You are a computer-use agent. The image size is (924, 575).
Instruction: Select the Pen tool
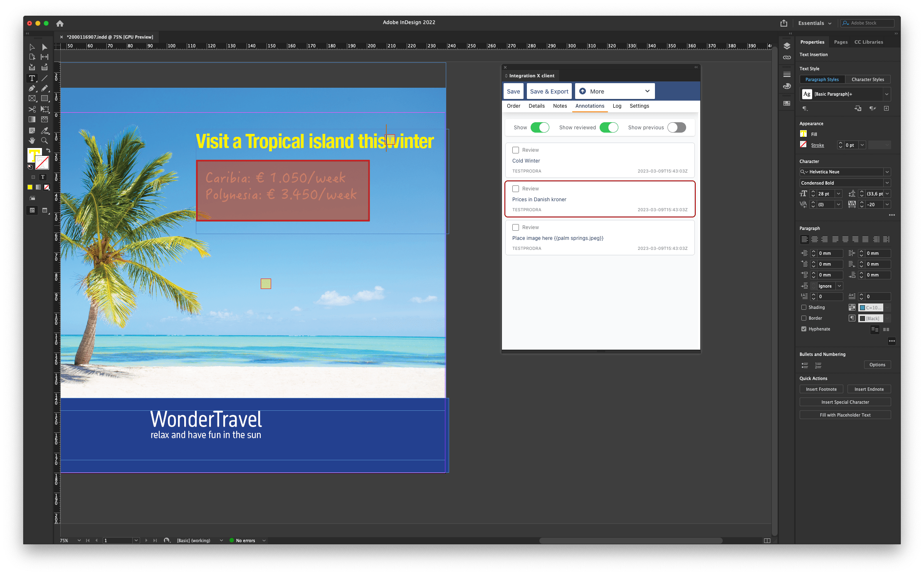[32, 88]
